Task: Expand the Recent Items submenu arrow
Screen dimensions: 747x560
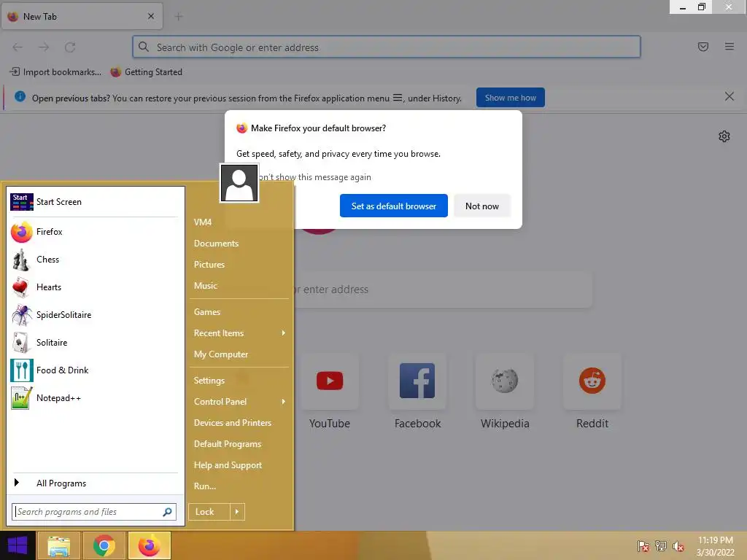Action: click(x=284, y=332)
